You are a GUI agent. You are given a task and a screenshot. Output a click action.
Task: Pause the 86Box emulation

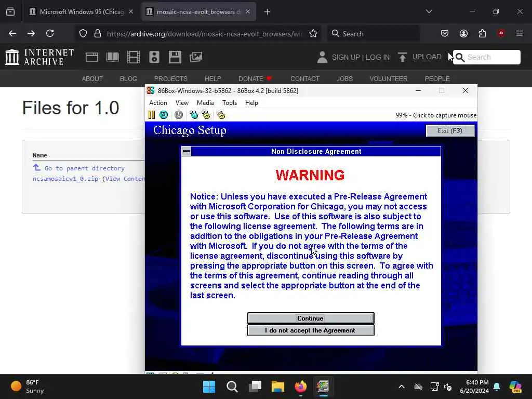pos(152,115)
